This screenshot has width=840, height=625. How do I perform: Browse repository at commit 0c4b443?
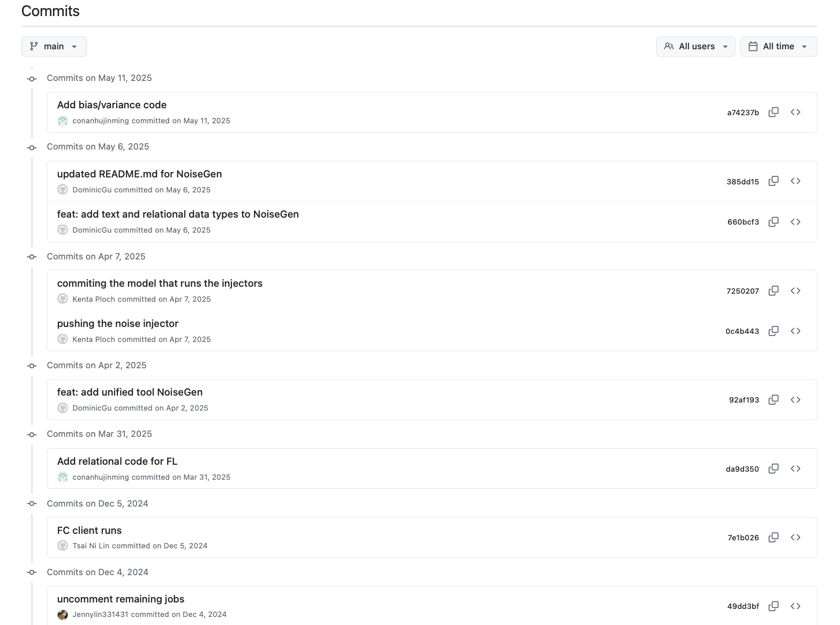[x=796, y=331]
